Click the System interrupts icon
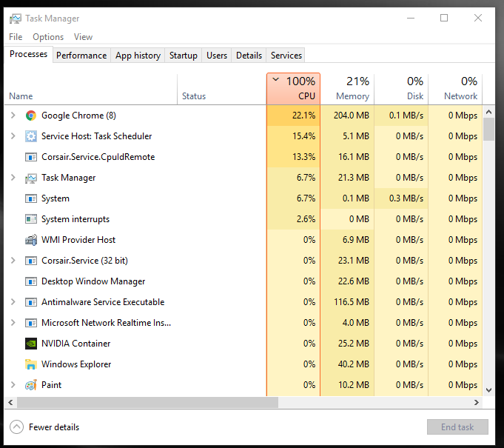The width and height of the screenshot is (504, 448). [x=31, y=219]
